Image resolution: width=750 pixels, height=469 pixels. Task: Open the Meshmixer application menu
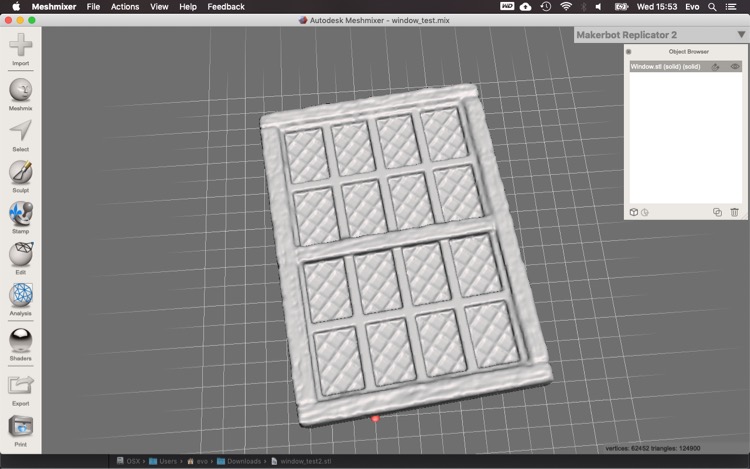[54, 7]
